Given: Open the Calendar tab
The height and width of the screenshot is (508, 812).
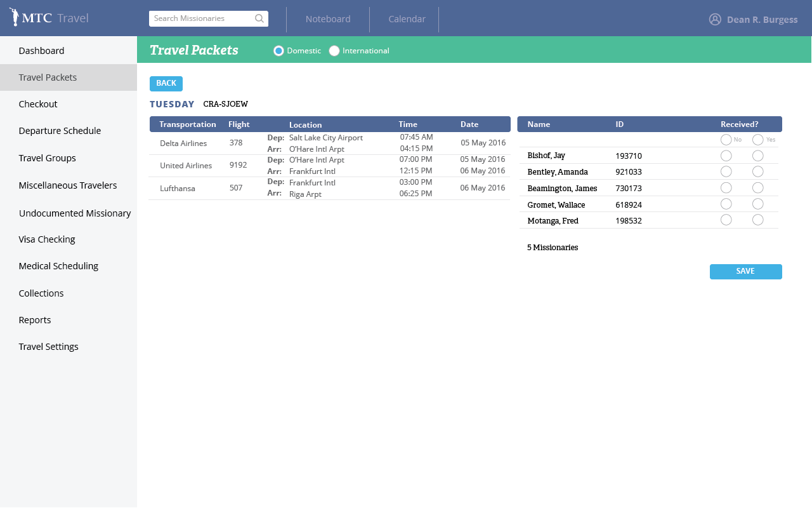Looking at the screenshot, I should click(x=407, y=19).
